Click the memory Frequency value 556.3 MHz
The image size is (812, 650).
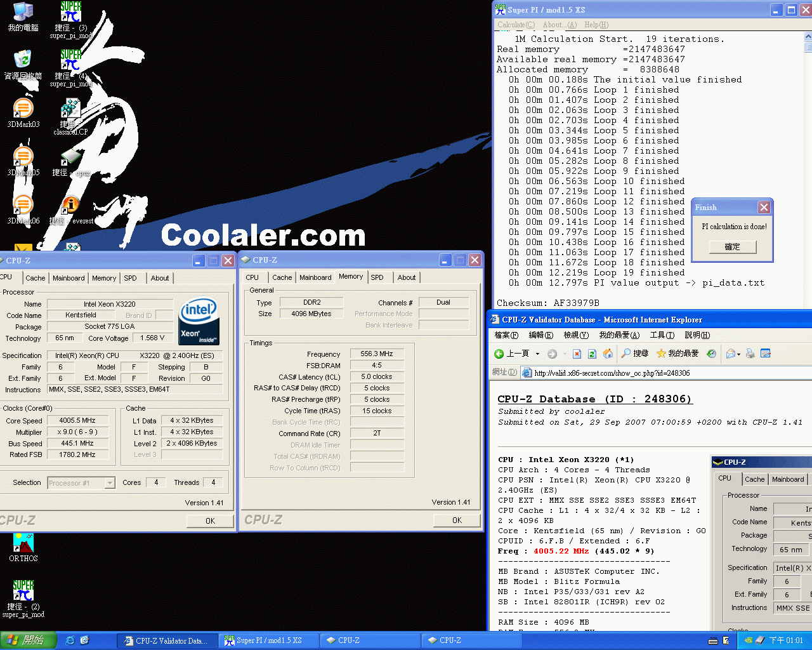coord(377,354)
